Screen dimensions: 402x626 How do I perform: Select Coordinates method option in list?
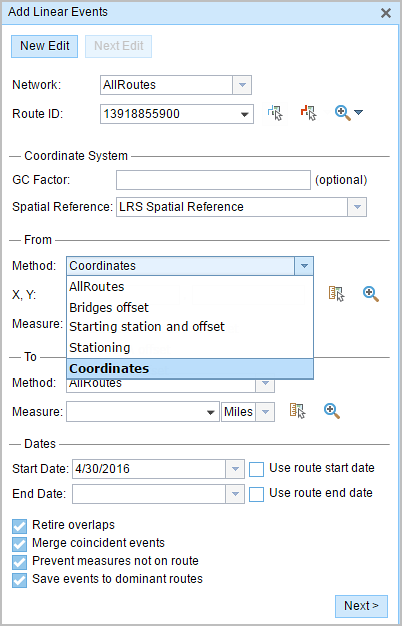190,368
